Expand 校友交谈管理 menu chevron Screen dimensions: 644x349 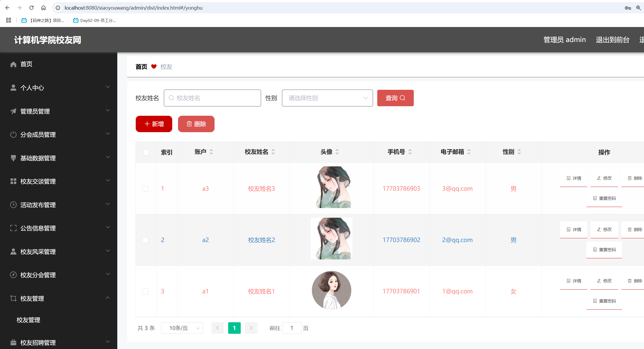[x=108, y=181]
